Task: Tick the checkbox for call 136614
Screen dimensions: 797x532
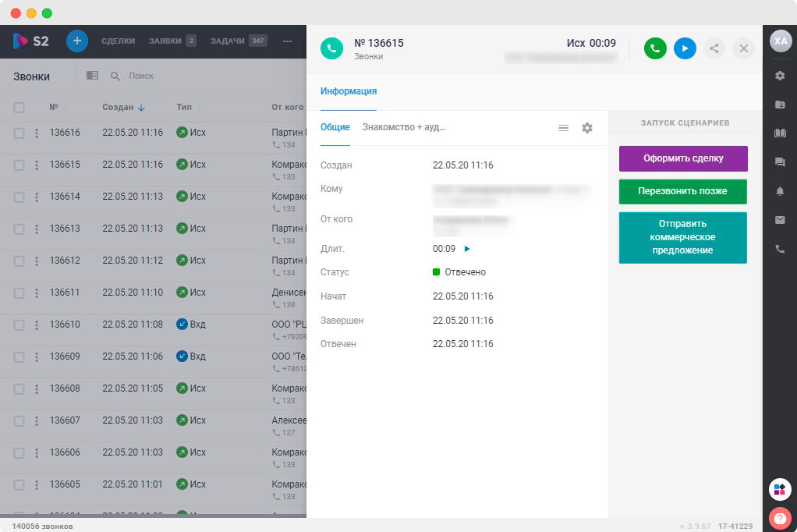Action: pyautogui.click(x=19, y=197)
